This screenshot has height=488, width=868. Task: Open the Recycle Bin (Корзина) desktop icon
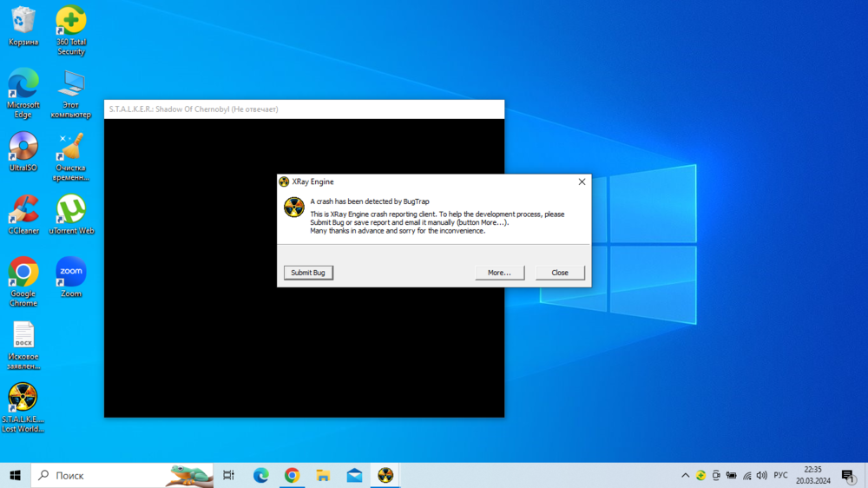[x=23, y=25]
